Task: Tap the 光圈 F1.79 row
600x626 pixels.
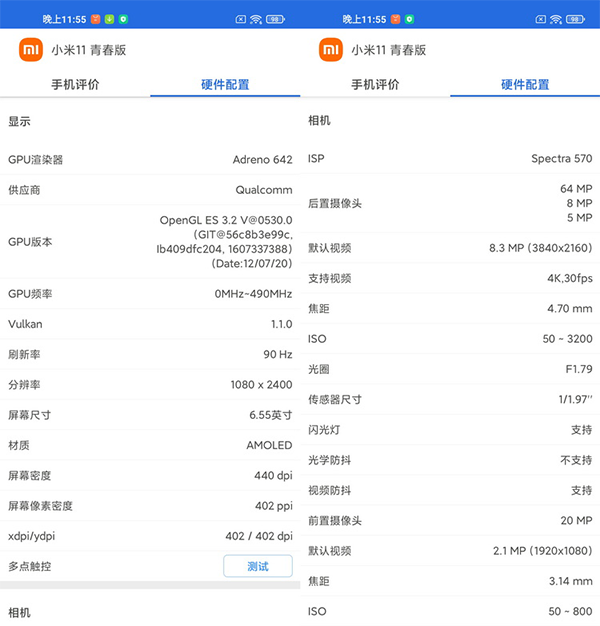Action: click(x=450, y=369)
